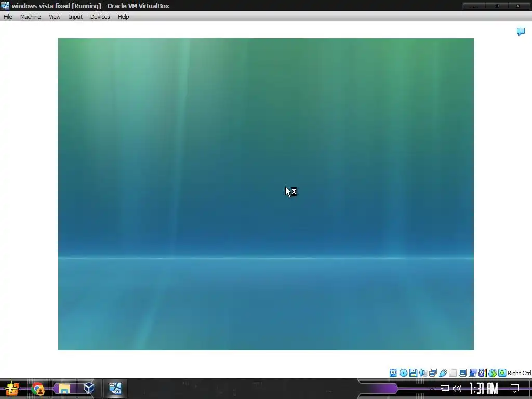This screenshot has width=532, height=399.
Task: Click the 1:31 AM clock
Action: point(484,389)
